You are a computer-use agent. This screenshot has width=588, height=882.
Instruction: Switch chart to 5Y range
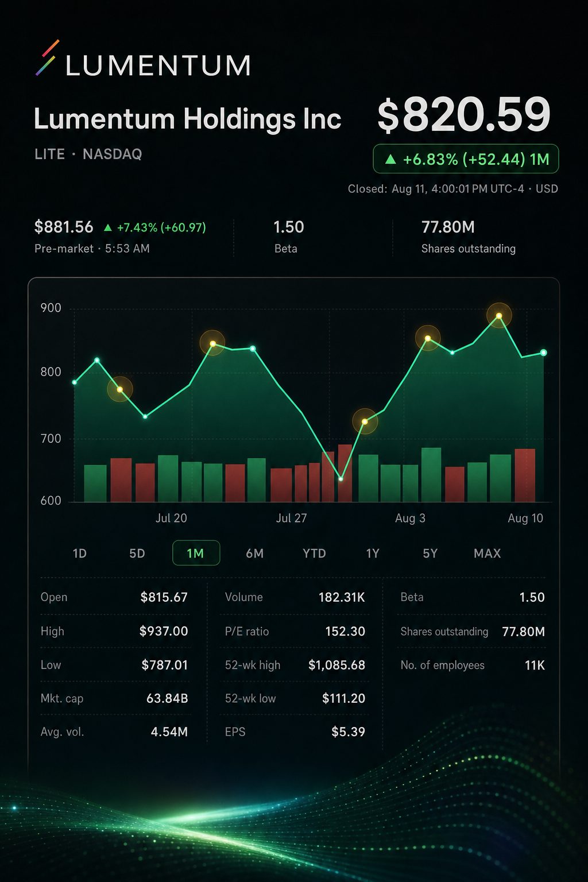pyautogui.click(x=430, y=554)
